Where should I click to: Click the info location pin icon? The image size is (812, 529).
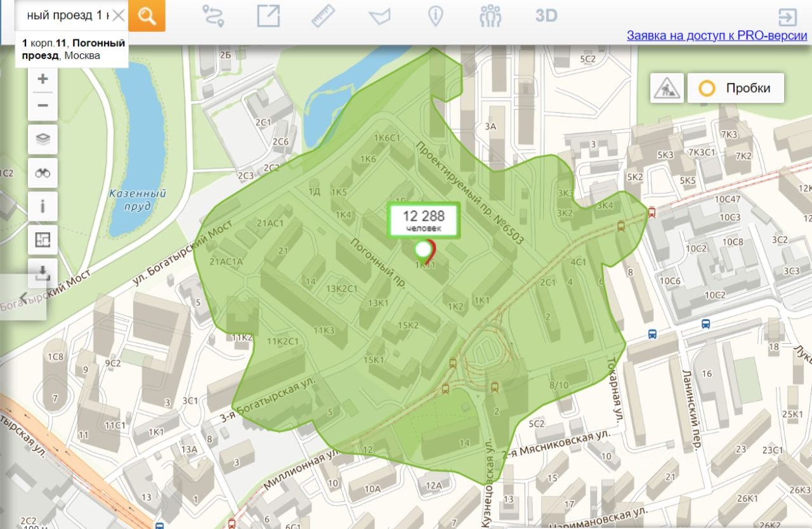click(x=435, y=16)
